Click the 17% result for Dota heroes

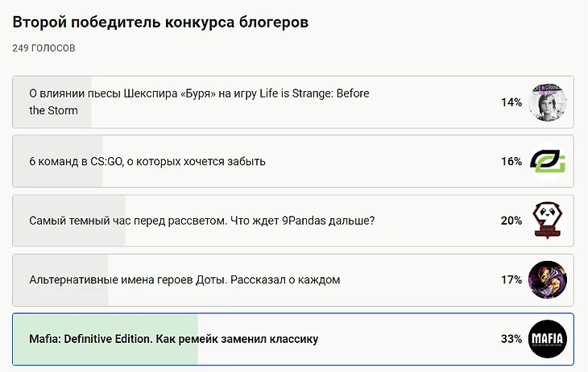pyautogui.click(x=511, y=279)
